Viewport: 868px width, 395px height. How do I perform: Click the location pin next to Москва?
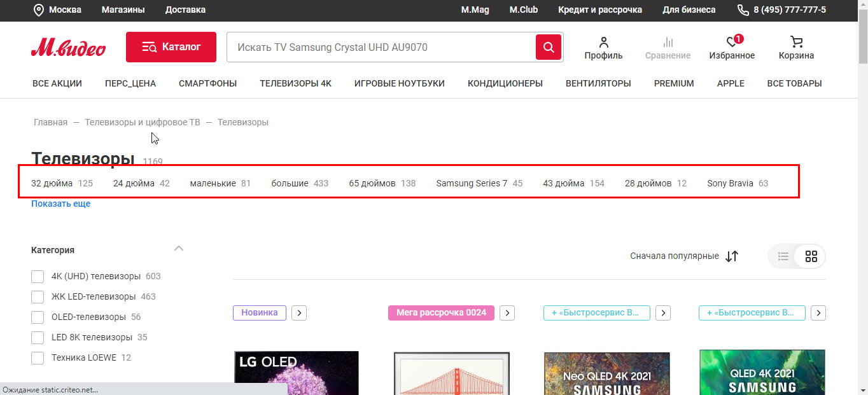point(38,10)
